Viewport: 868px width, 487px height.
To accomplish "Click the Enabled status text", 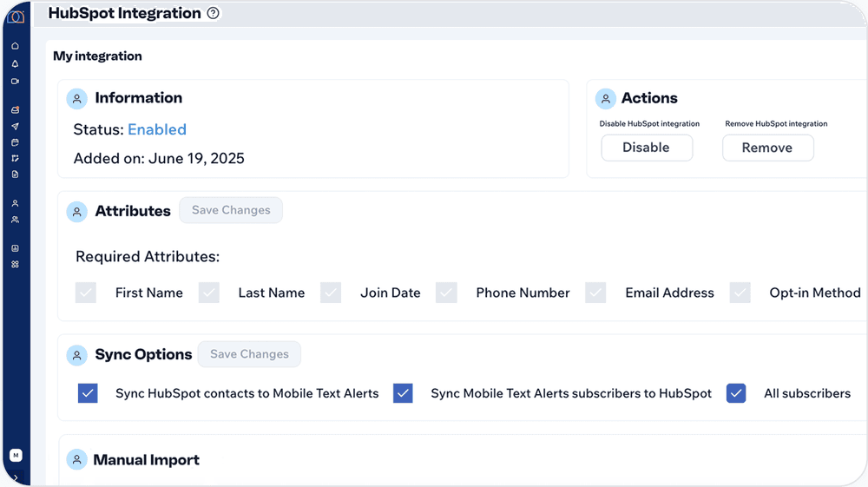I will 157,129.
